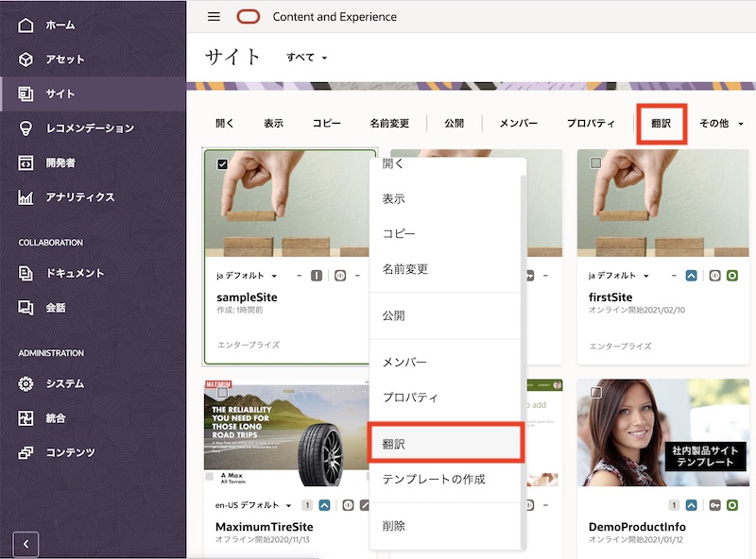The image size is (756, 559).
Task: Open System (システム) administration settings
Action: [x=64, y=384]
